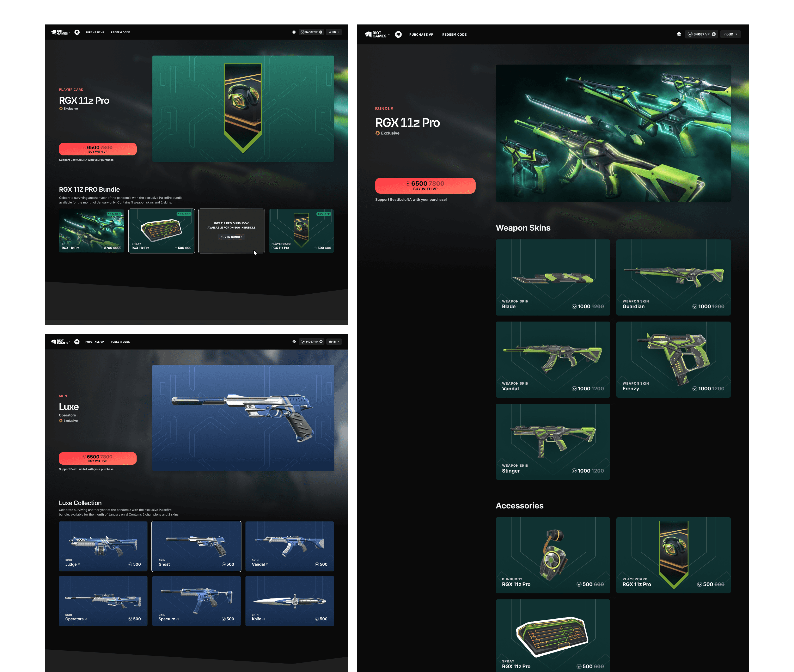This screenshot has width=794, height=672.
Task: Click the round fist logo icon on Luxe skin page
Action: click(x=77, y=342)
